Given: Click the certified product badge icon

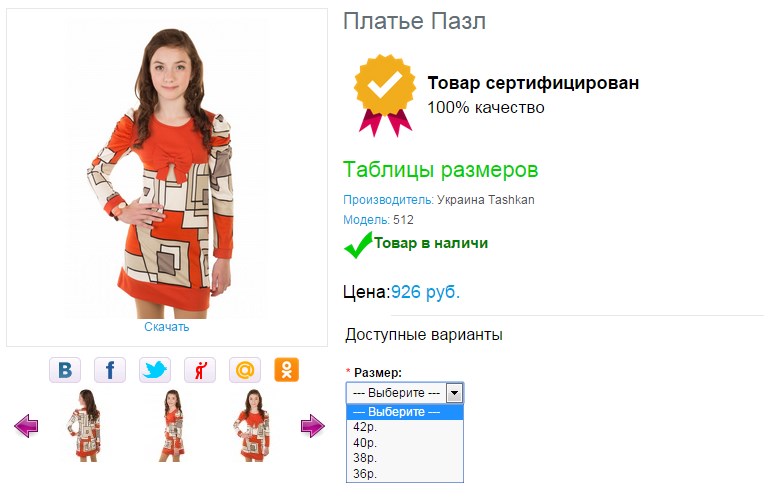Looking at the screenshot, I should 385,95.
